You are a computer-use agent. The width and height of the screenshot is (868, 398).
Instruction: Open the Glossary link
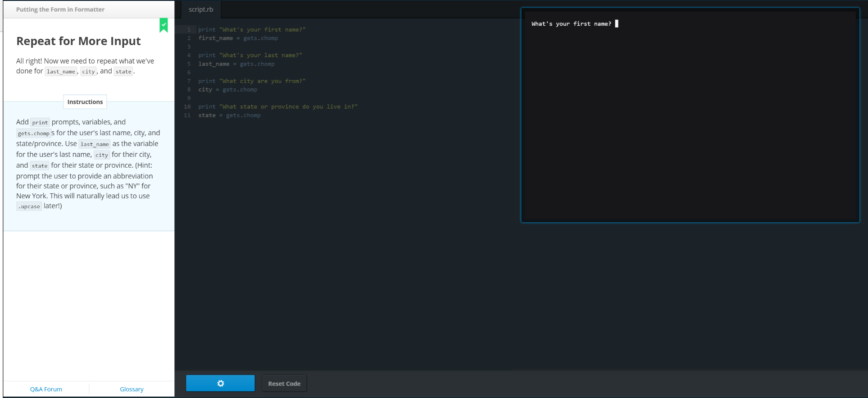coord(132,389)
